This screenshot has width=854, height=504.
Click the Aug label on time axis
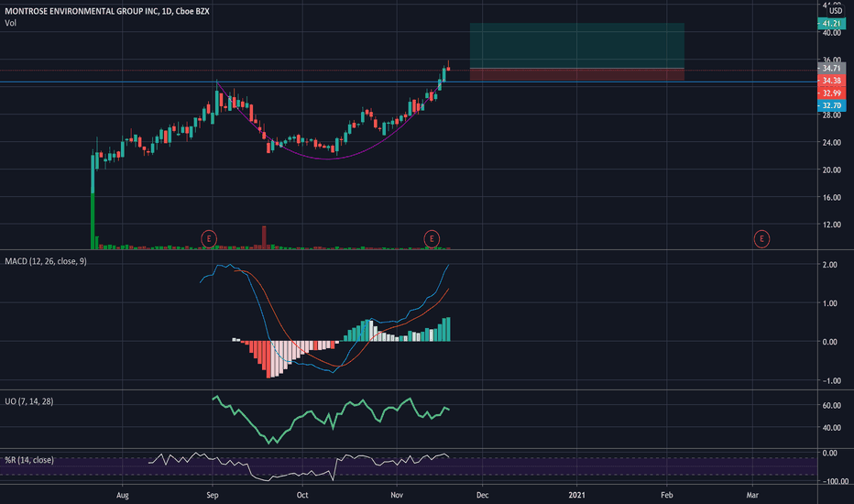tap(123, 495)
